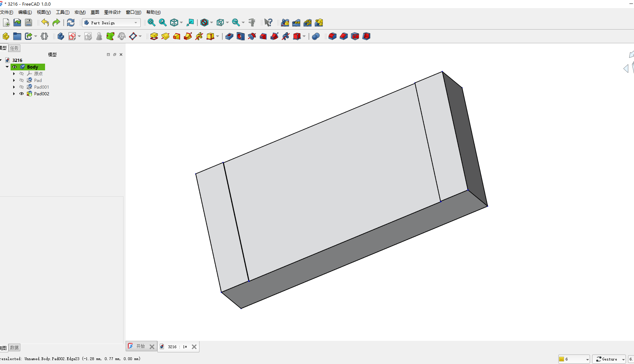Image resolution: width=634 pixels, height=364 pixels.
Task: Select the Hole tool
Action: [241, 36]
